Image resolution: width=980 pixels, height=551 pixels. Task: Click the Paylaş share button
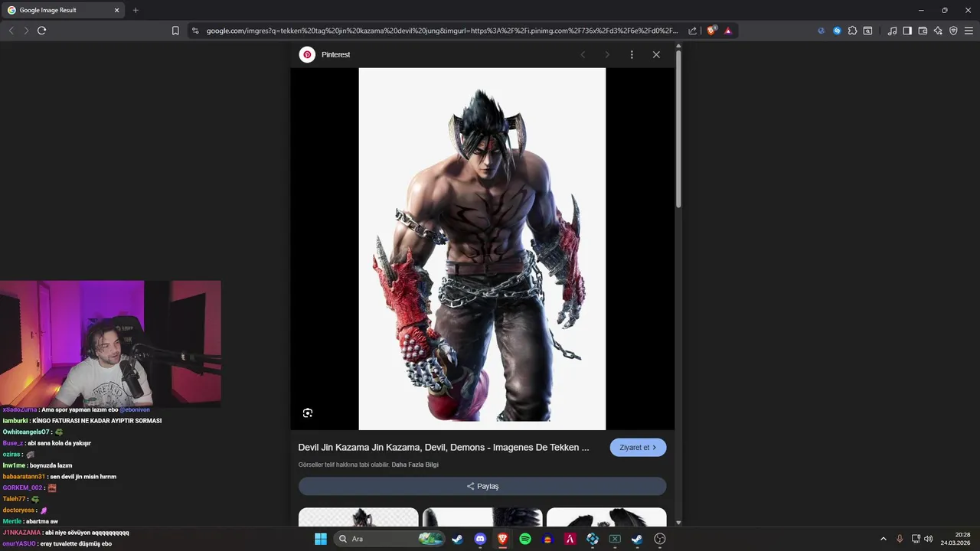482,486
